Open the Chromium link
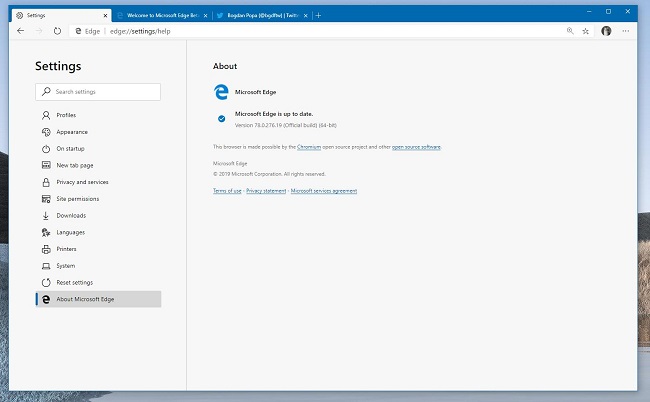Viewport: 650px width, 402px height. 309,147
